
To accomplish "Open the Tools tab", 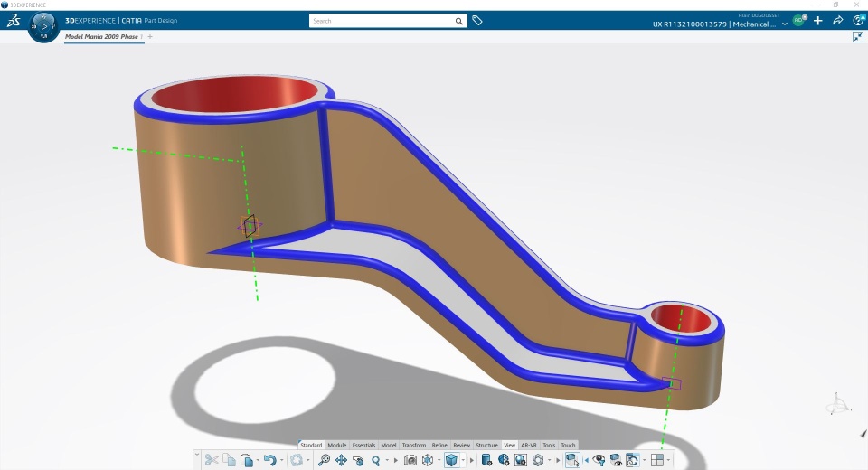I will (549, 445).
